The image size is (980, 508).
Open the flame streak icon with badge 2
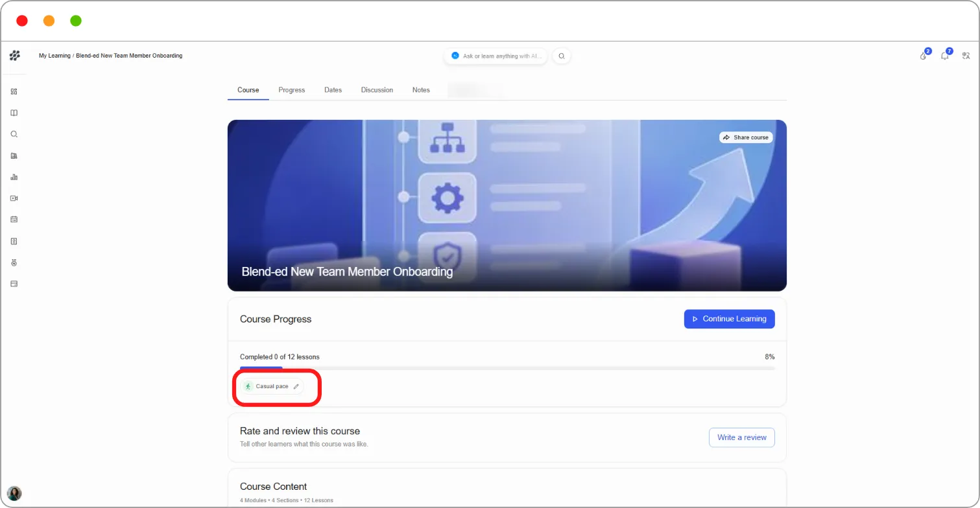click(924, 55)
